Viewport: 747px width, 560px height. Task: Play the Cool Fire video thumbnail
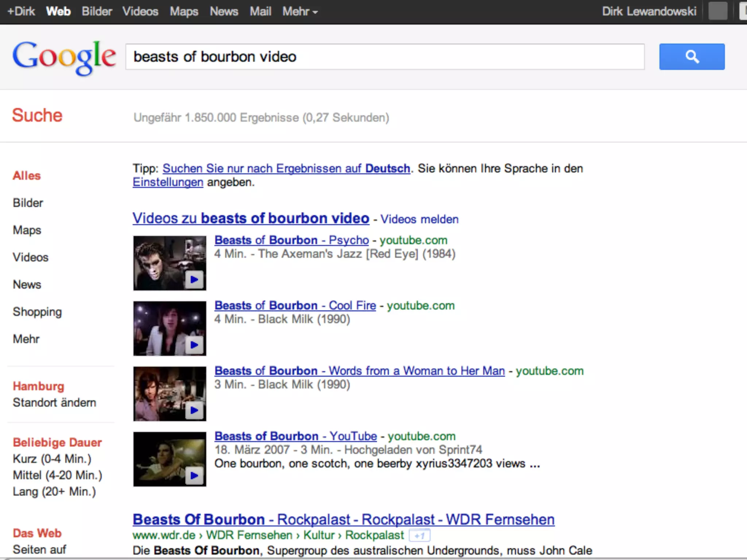click(169, 328)
